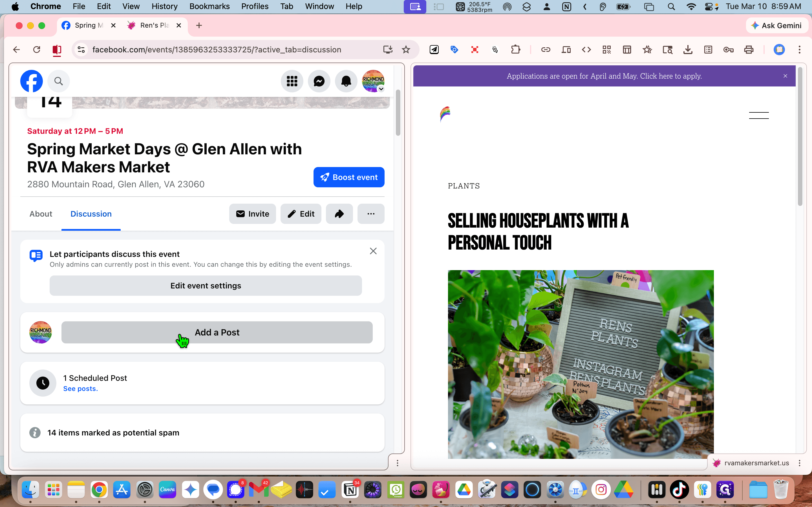Close the purple applications banner

tap(785, 76)
